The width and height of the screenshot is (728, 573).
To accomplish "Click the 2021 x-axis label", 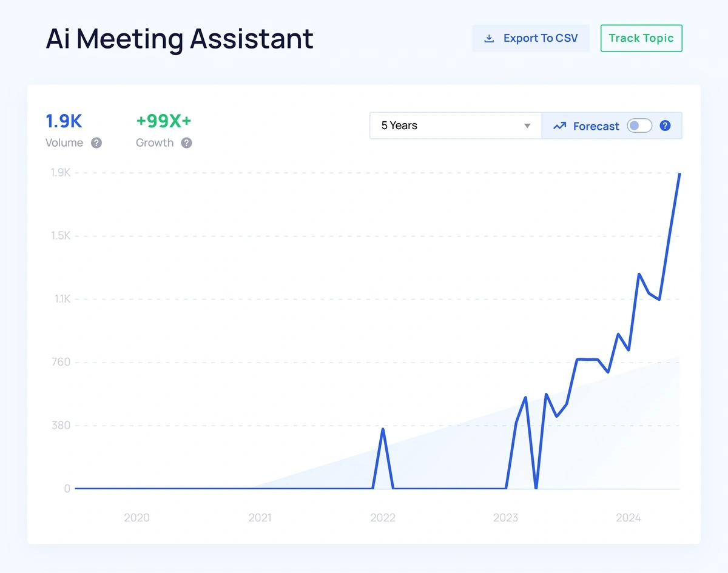I will (x=260, y=518).
